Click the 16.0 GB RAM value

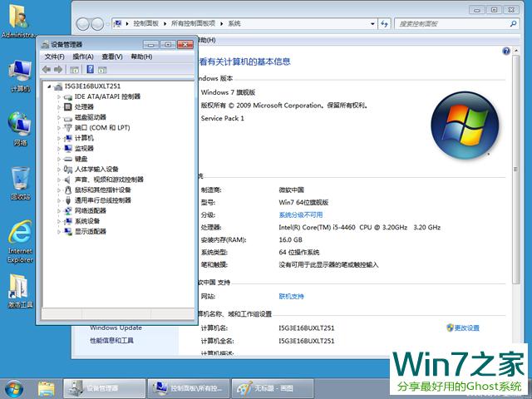[290, 240]
